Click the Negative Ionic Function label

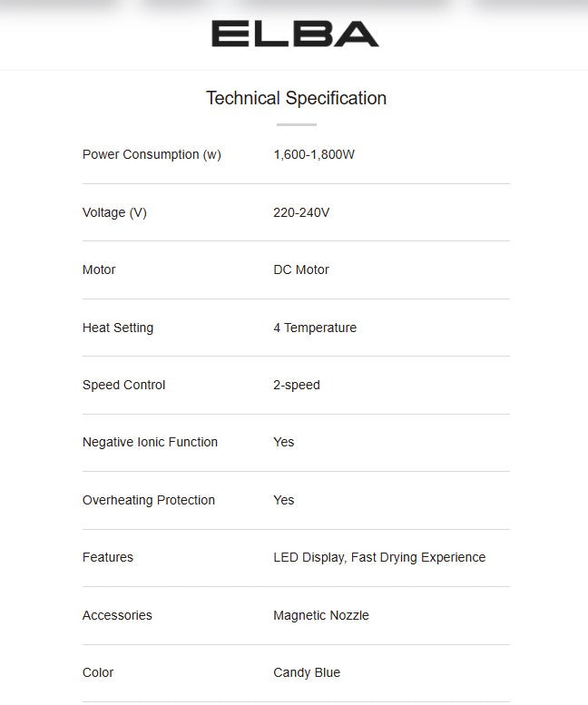pos(150,442)
